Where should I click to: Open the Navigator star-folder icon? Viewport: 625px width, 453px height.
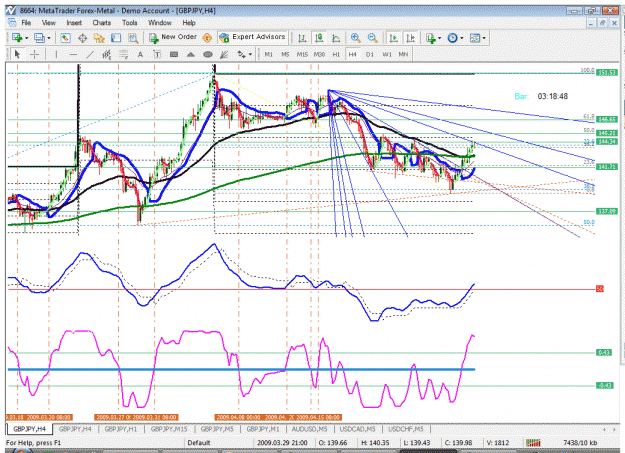pos(99,38)
